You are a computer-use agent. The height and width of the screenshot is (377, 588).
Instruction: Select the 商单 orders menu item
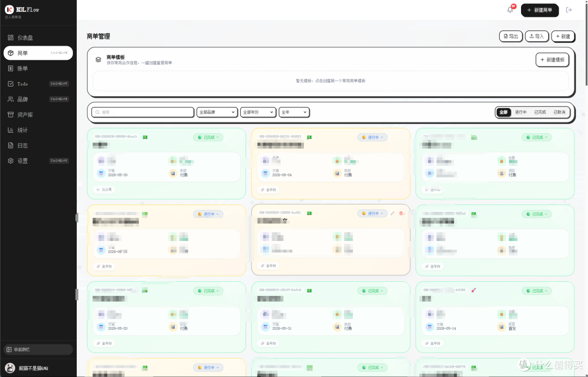coord(38,53)
